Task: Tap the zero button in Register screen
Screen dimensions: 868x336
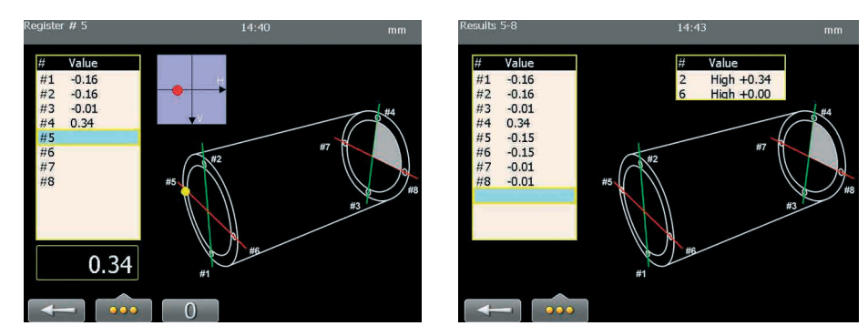Action: (x=189, y=311)
